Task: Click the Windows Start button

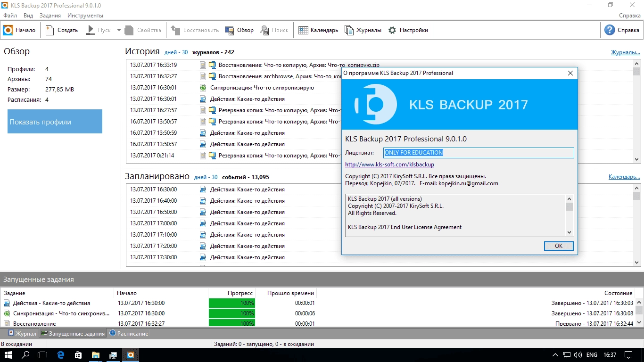Action: click(x=9, y=355)
